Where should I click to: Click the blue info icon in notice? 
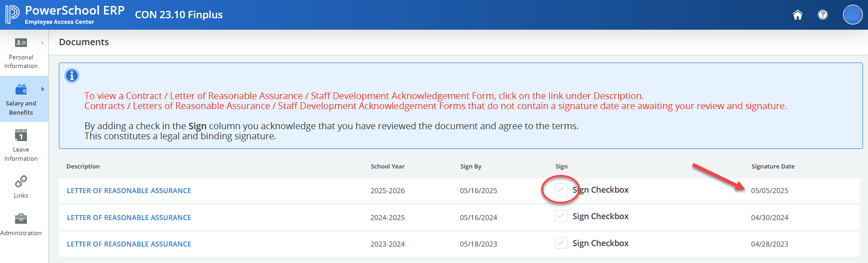point(72,76)
